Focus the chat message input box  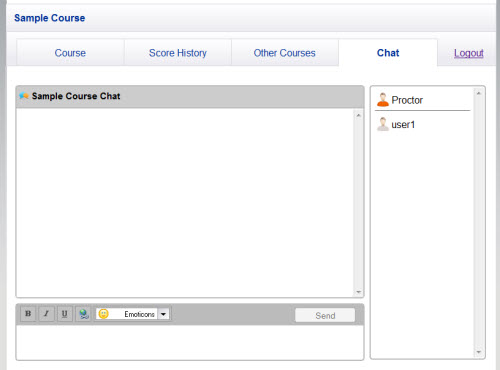click(190, 342)
